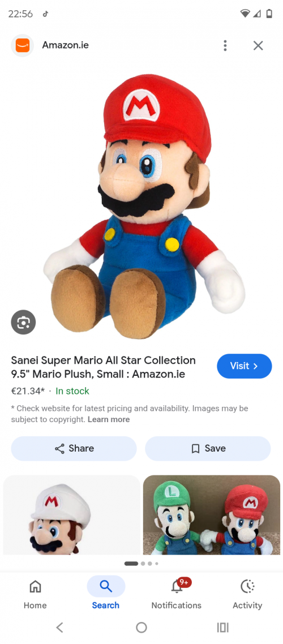Open the white-hat Fire Mario plush thumbnail
Screen dimensions: 283x644
coord(71,515)
